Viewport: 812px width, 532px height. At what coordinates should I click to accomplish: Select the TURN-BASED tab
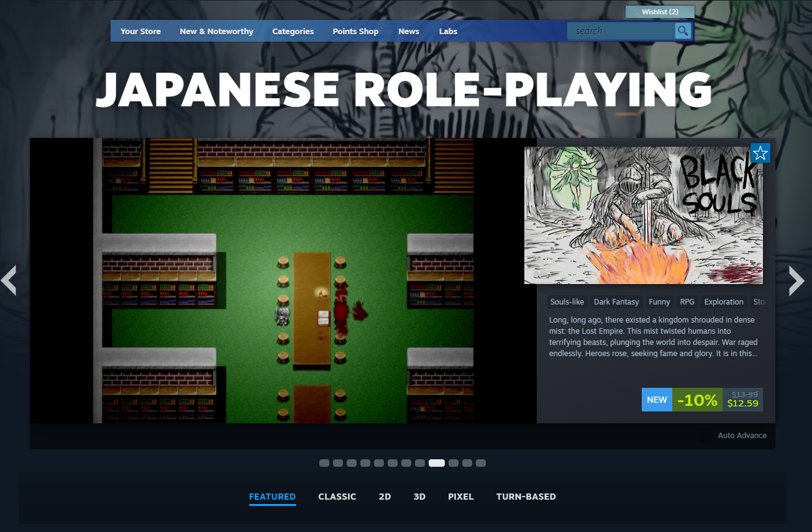[x=526, y=497]
